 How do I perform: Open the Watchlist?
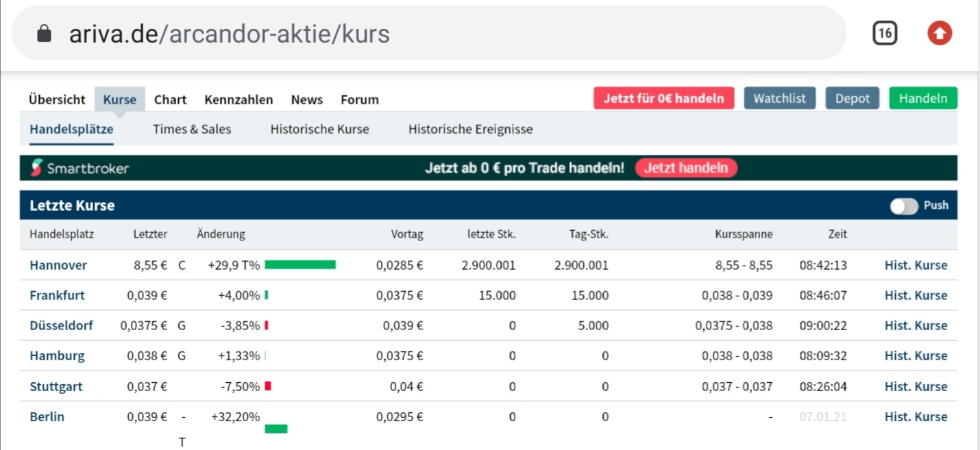point(779,98)
